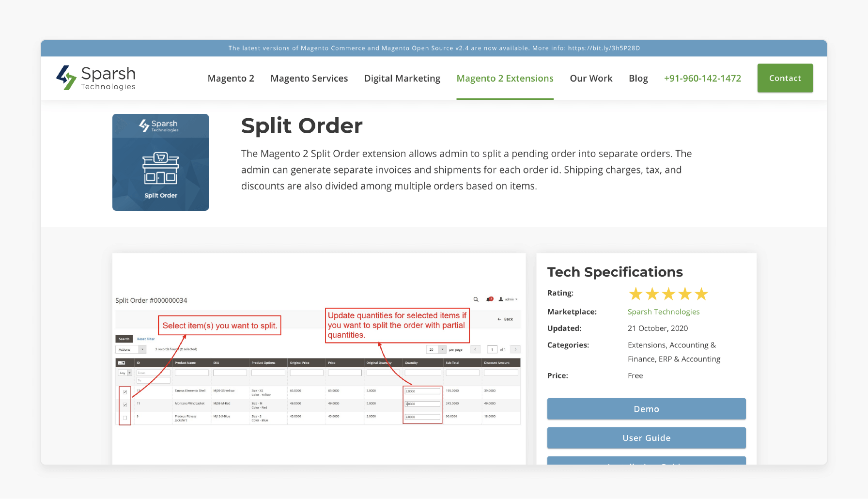
Task: Click the Product Options filter field
Action: (x=268, y=373)
